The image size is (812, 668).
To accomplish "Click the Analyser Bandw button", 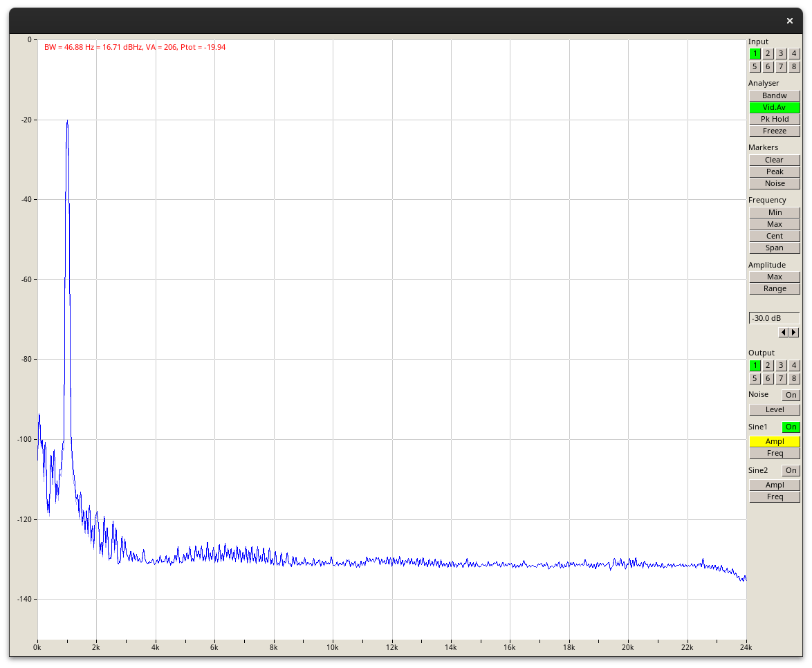I will [x=775, y=96].
